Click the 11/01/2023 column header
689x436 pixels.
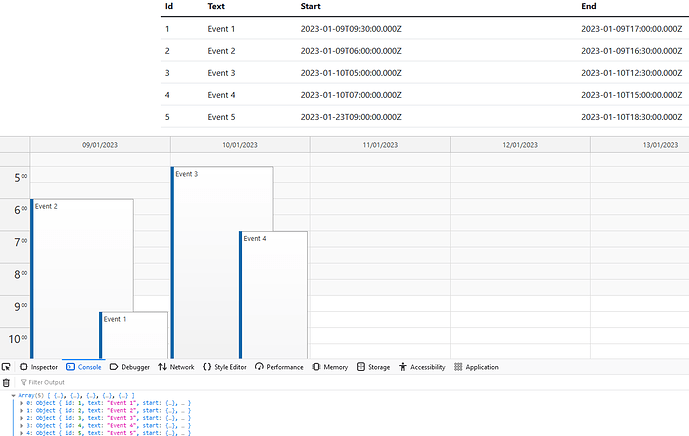(380, 145)
